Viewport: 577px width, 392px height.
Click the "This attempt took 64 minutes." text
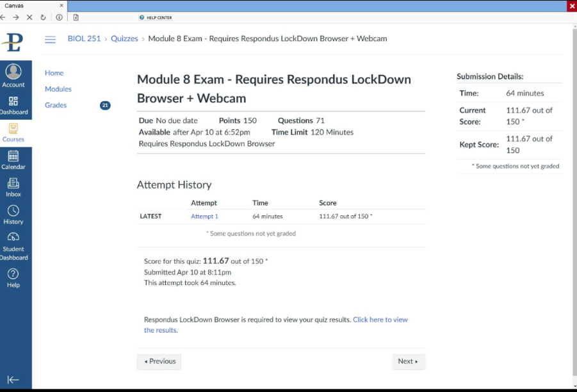coord(190,283)
